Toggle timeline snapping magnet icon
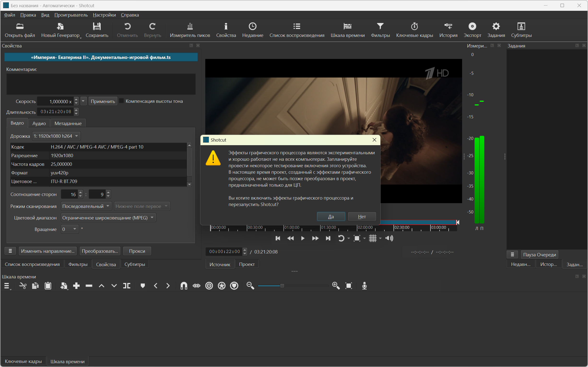 184,286
